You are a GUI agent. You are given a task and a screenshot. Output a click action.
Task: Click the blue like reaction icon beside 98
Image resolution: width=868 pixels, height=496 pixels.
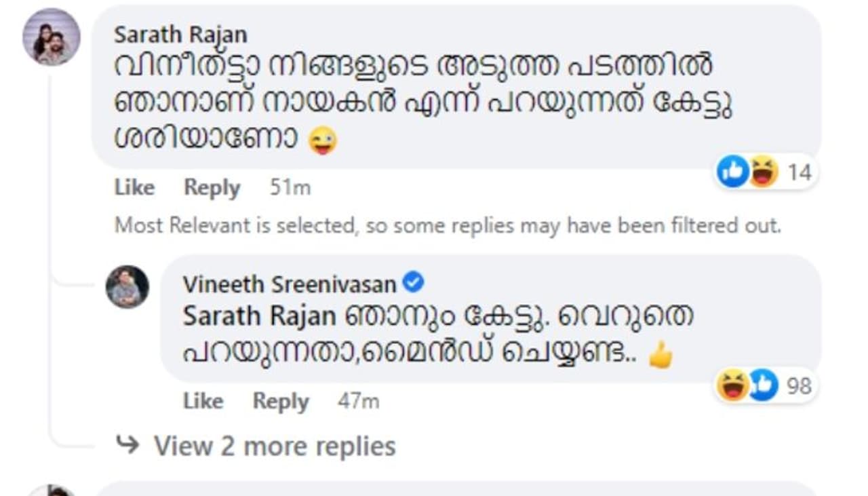pos(762,385)
